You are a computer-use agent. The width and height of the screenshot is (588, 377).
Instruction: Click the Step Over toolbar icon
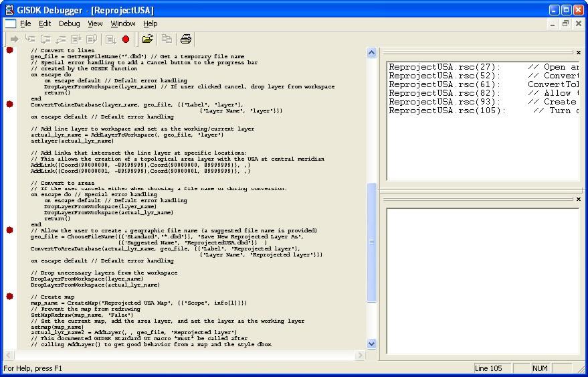click(45, 39)
